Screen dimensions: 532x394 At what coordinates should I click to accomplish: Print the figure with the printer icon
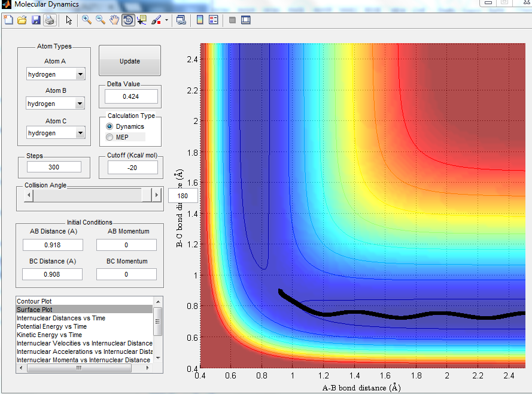(49, 20)
